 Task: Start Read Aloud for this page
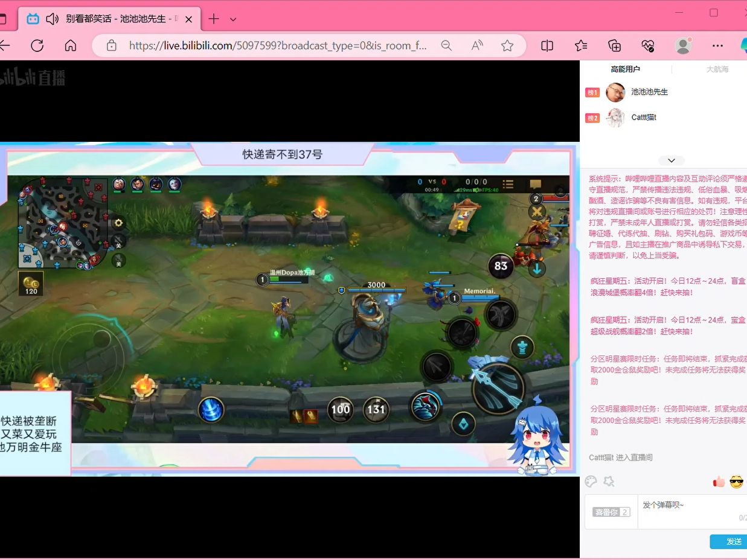tap(477, 45)
